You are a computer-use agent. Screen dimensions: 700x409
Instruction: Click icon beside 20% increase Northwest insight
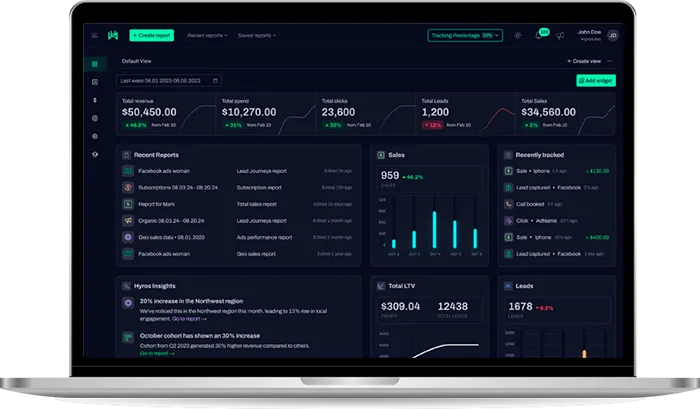[x=128, y=303]
